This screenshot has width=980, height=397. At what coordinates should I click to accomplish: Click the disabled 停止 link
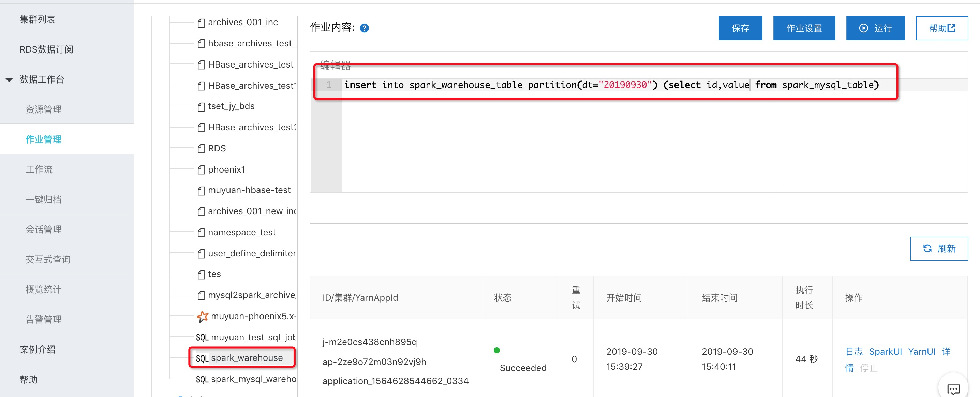868,368
